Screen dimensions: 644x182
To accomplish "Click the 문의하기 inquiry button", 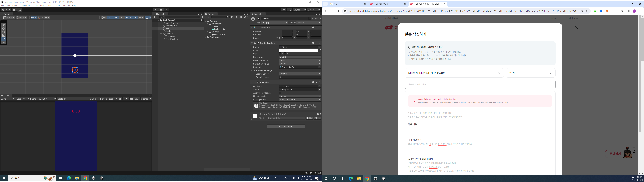I will (615, 154).
